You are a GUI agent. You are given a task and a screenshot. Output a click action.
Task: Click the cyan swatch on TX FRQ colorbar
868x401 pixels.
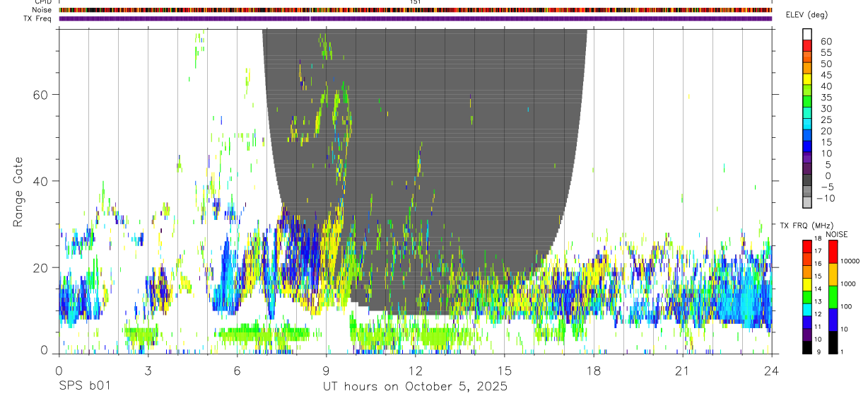pos(807,311)
